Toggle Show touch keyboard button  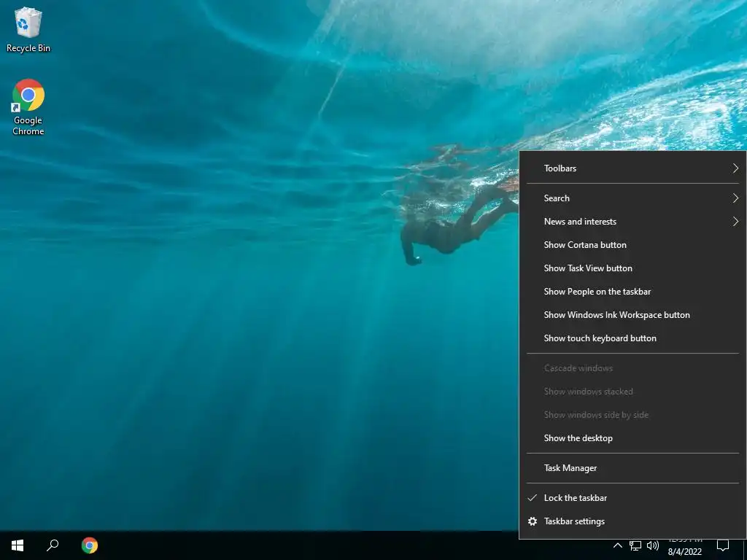coord(632,338)
